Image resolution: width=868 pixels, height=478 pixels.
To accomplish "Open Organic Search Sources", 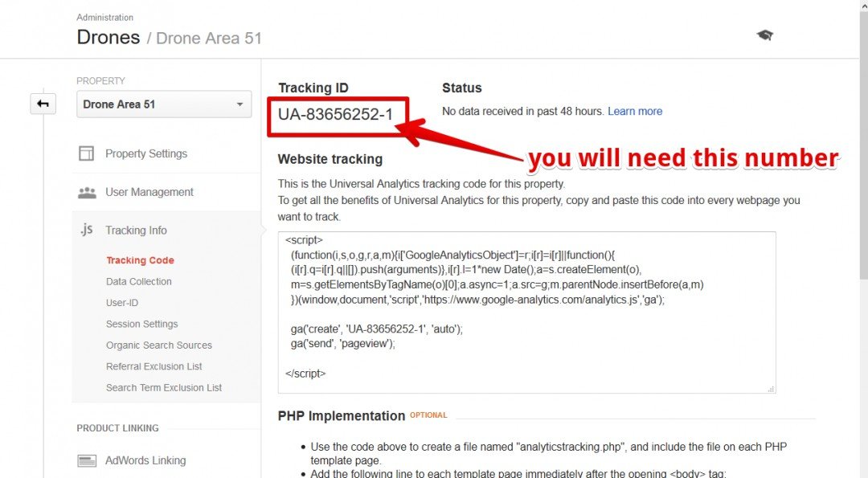I will 159,345.
